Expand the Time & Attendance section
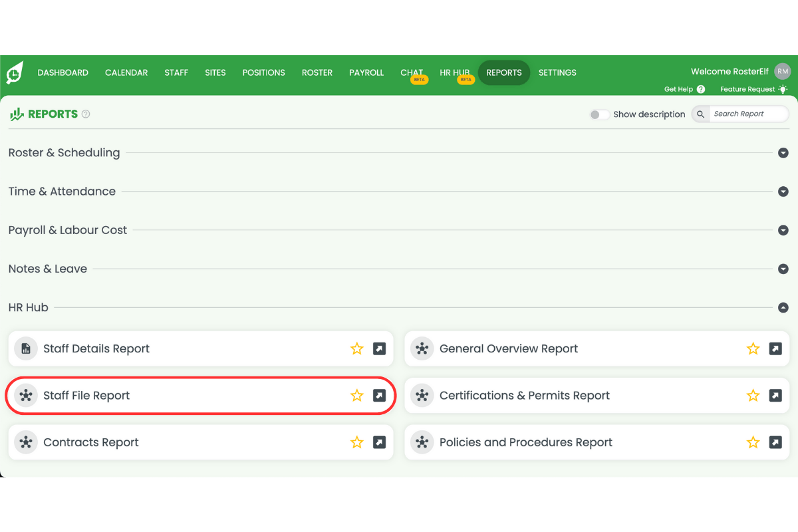 point(783,192)
